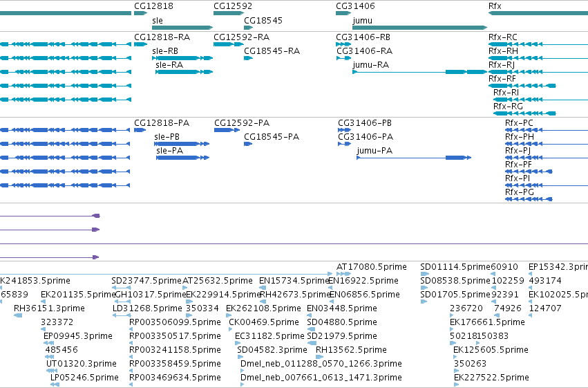
Task: Select EST EK176661.5prime label
Action: pos(487,322)
